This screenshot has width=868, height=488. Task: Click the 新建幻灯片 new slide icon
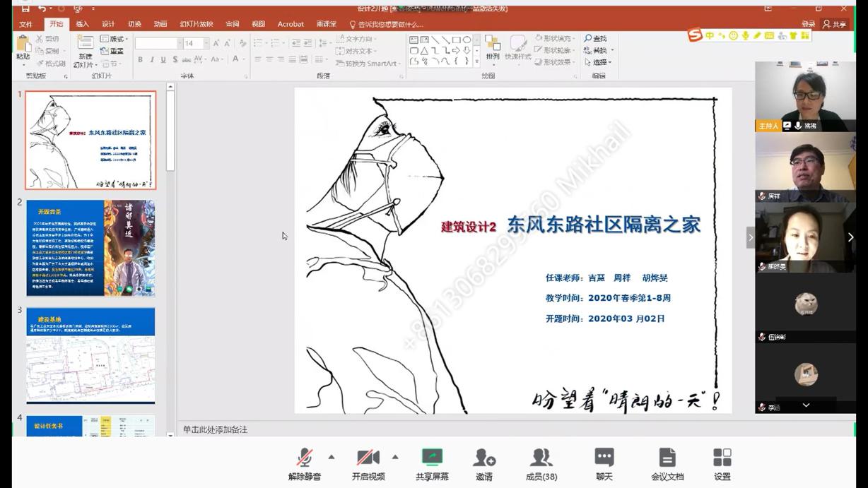86,47
